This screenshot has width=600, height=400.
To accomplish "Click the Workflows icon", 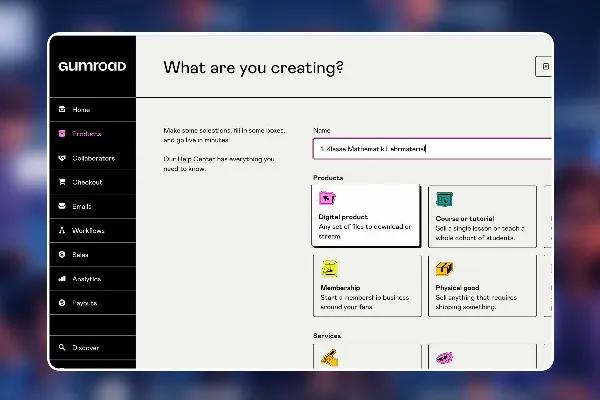I will click(x=62, y=230).
